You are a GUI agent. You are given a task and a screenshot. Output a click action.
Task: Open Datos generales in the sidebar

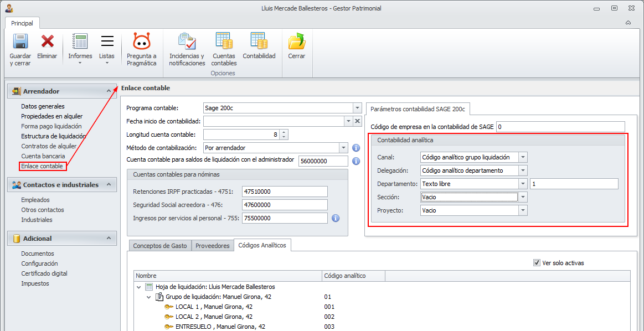point(43,106)
